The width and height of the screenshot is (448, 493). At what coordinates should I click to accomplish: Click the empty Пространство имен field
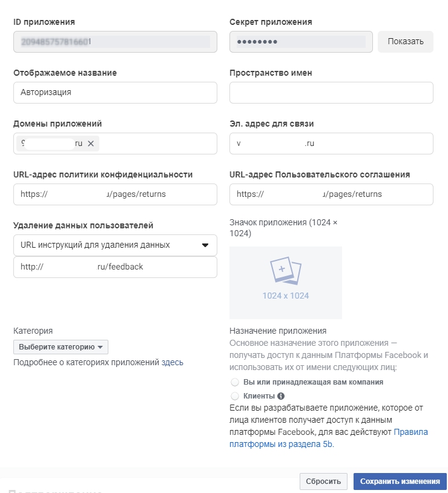[x=331, y=92]
